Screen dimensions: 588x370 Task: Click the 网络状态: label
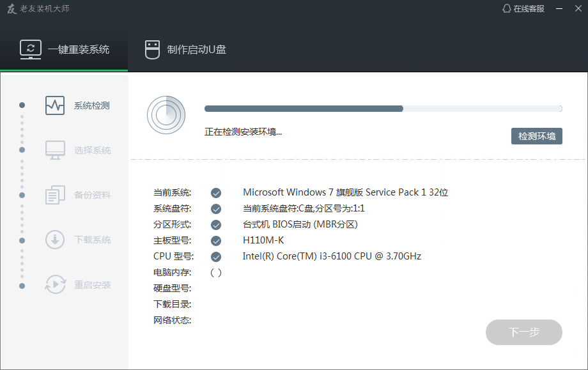(172, 320)
